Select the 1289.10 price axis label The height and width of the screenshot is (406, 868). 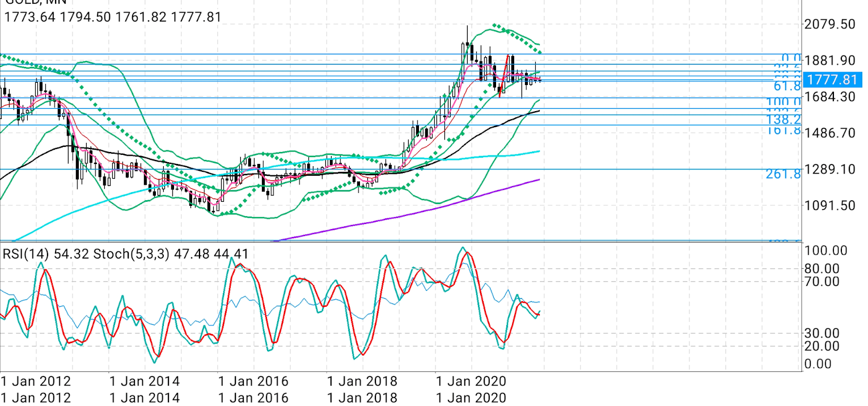tap(830, 170)
